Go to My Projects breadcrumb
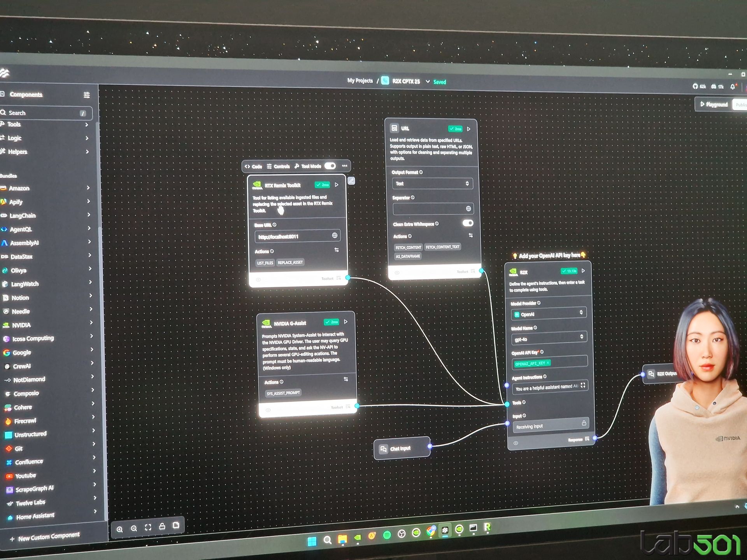The height and width of the screenshot is (560, 747). click(x=360, y=81)
